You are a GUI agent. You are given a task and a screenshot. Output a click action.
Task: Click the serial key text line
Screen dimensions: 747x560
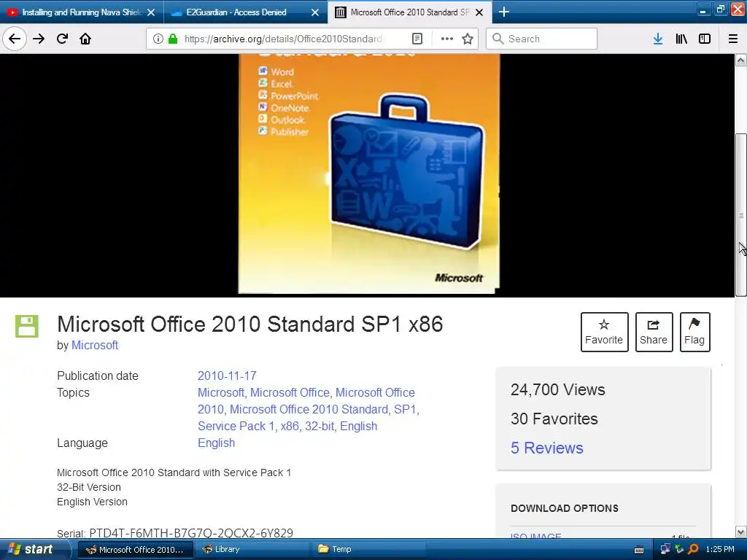tap(175, 533)
